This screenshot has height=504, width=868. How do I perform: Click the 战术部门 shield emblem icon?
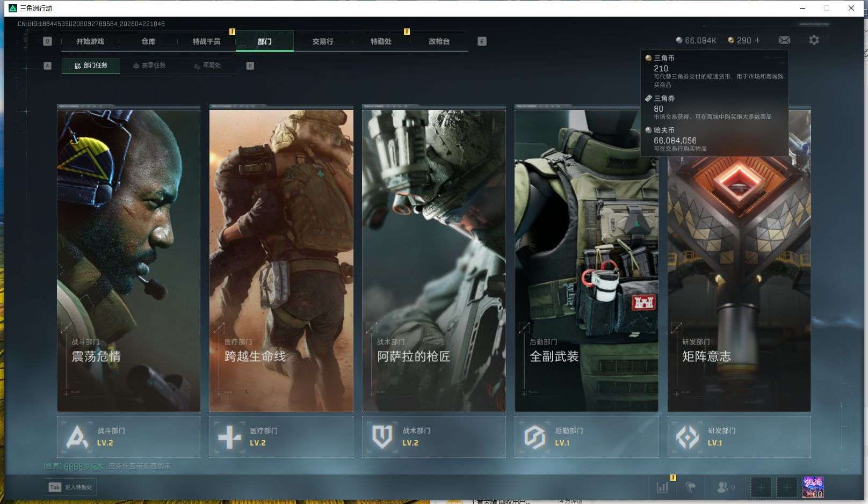click(x=382, y=437)
